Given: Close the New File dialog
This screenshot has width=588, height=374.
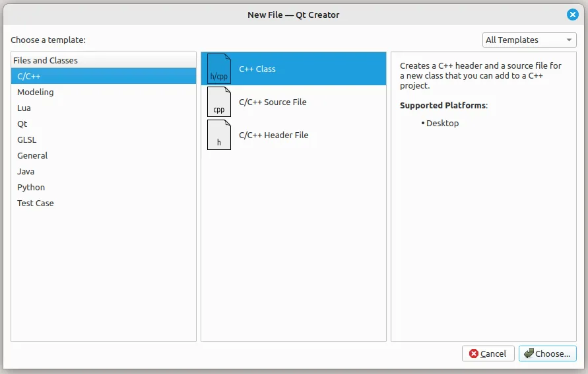Looking at the screenshot, I should pos(572,15).
